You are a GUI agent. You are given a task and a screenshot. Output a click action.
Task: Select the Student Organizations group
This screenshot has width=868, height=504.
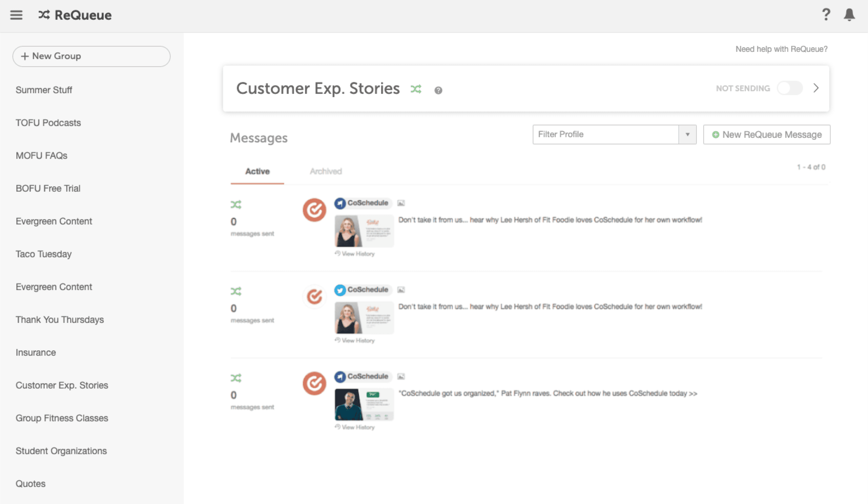click(x=61, y=451)
